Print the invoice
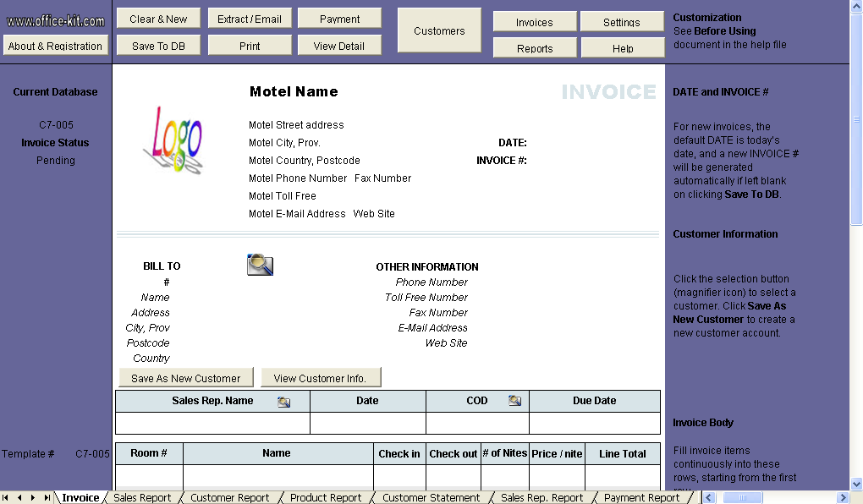 coord(250,46)
